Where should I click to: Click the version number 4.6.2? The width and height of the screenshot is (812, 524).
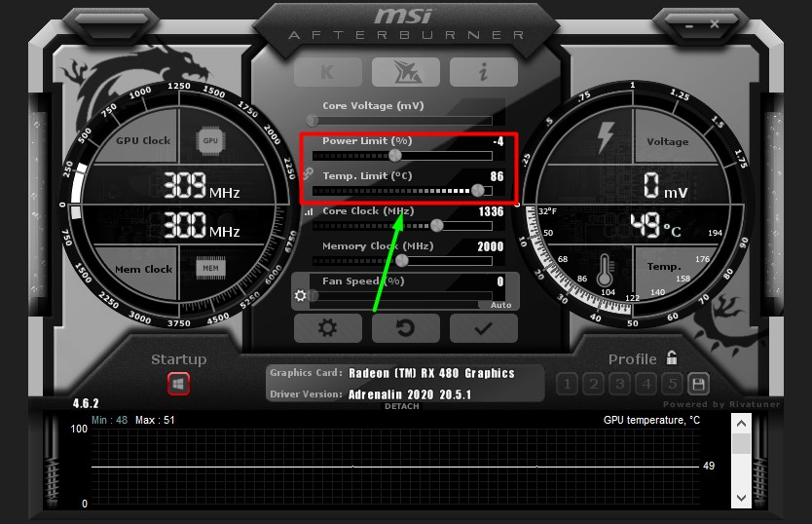click(x=86, y=403)
